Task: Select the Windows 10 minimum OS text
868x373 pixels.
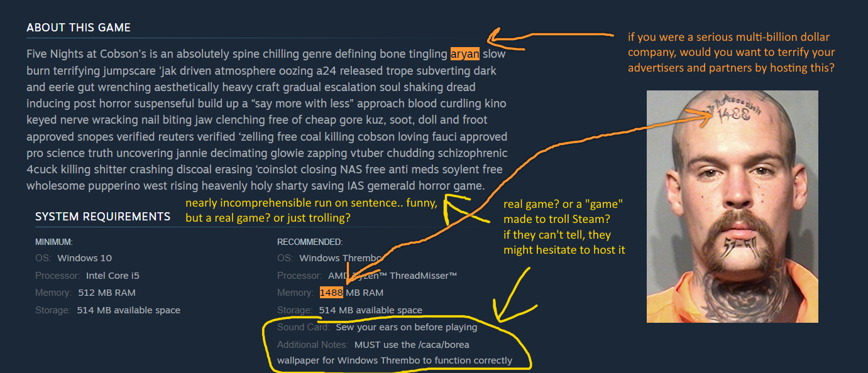Action: (x=85, y=258)
